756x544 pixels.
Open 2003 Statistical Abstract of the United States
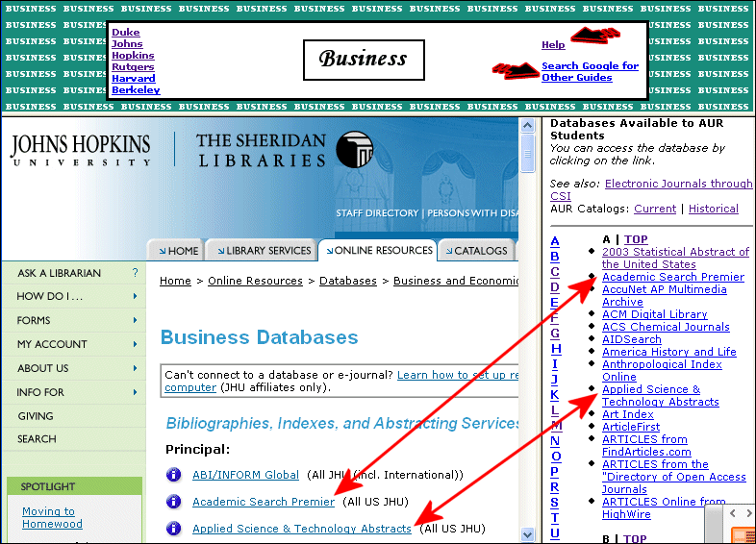675,259
